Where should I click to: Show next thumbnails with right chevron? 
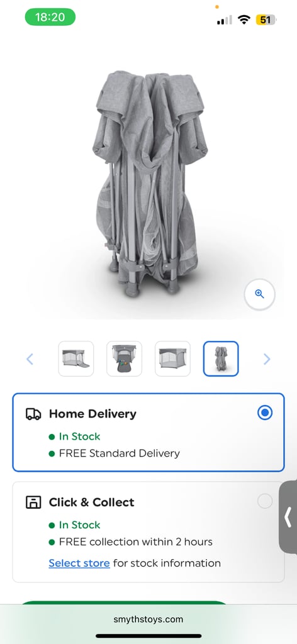(x=267, y=359)
